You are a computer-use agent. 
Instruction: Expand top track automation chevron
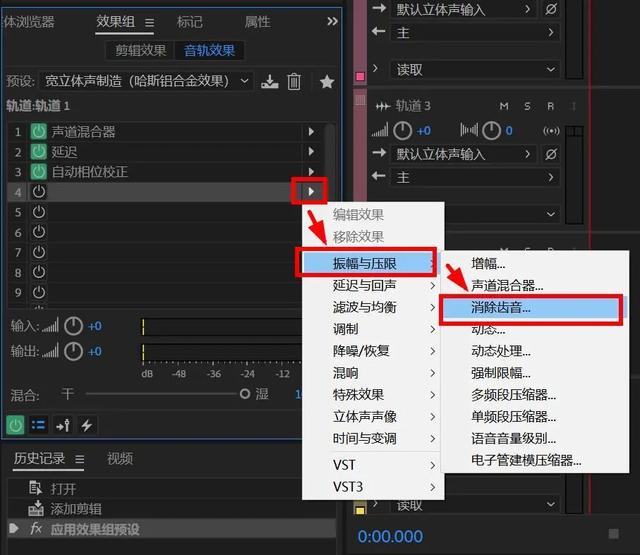[375, 68]
